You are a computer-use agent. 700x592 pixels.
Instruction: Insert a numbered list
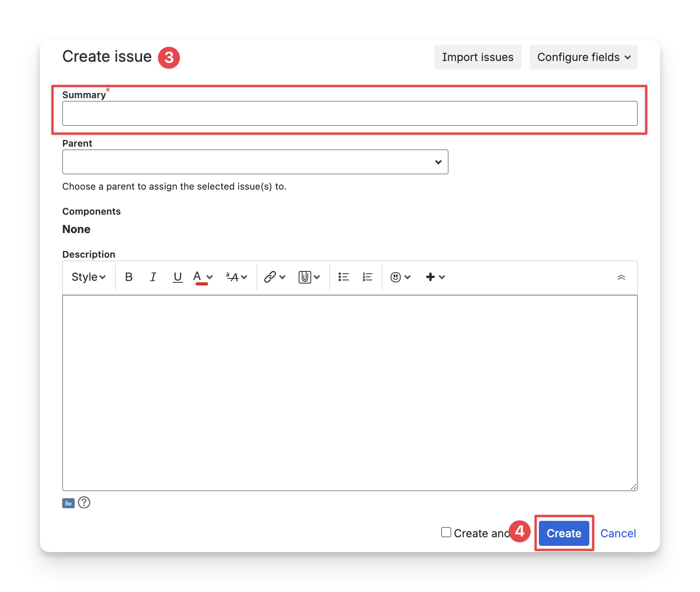(367, 277)
